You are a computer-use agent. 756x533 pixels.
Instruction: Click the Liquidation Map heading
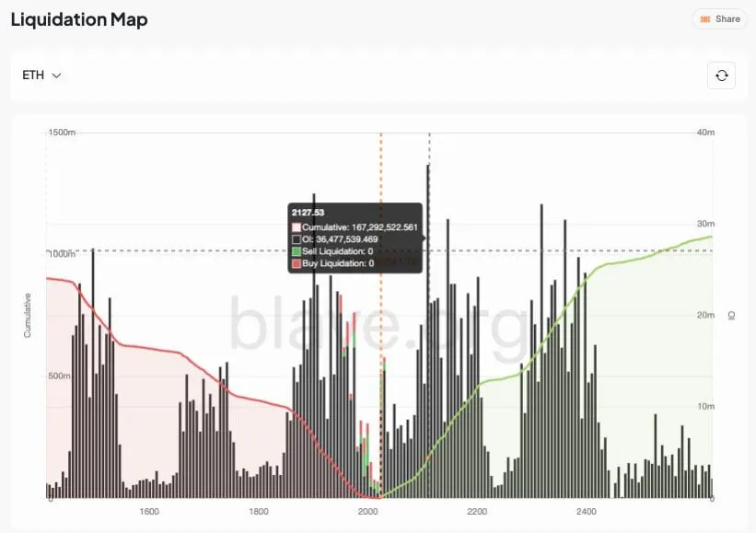click(78, 19)
